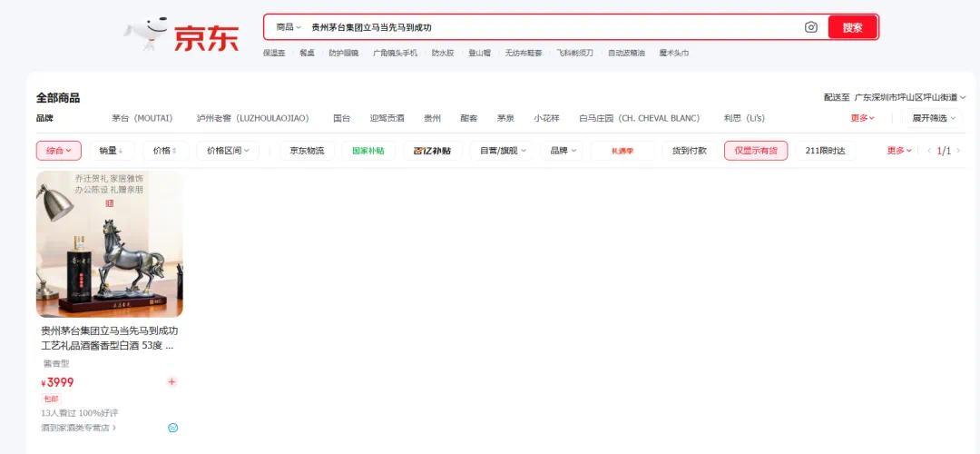The width and height of the screenshot is (980, 454).
Task: Sort results by 价格
Action: coord(165,151)
